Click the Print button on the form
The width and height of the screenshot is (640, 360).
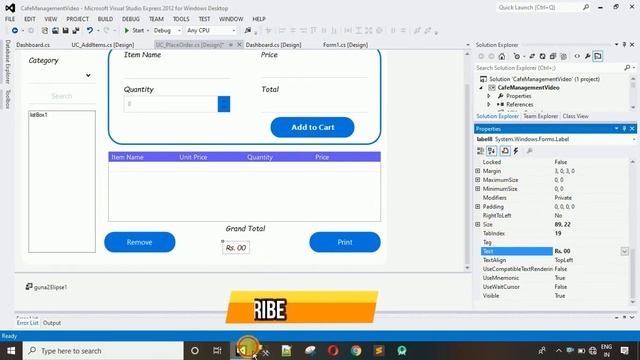click(345, 242)
